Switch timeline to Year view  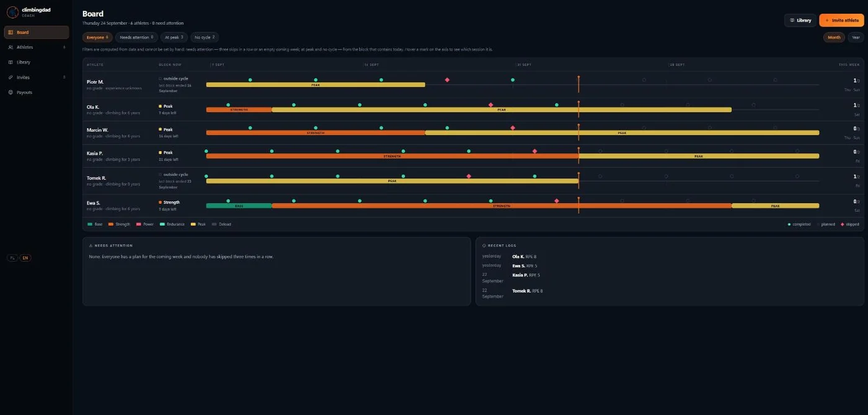click(x=856, y=37)
